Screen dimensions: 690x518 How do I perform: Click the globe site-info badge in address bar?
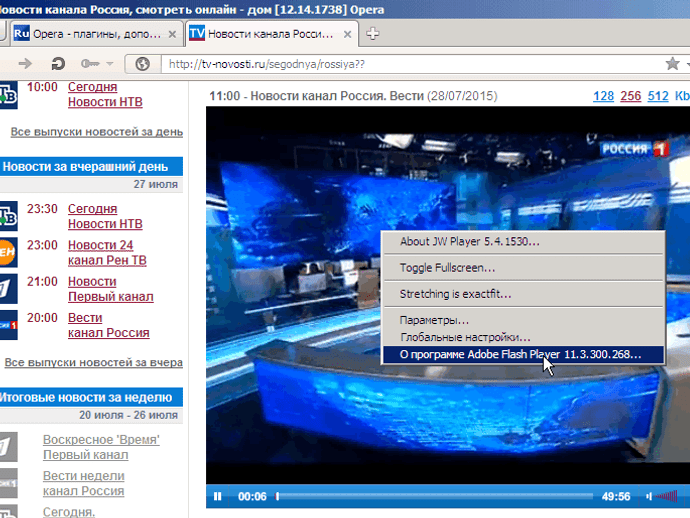(x=142, y=64)
